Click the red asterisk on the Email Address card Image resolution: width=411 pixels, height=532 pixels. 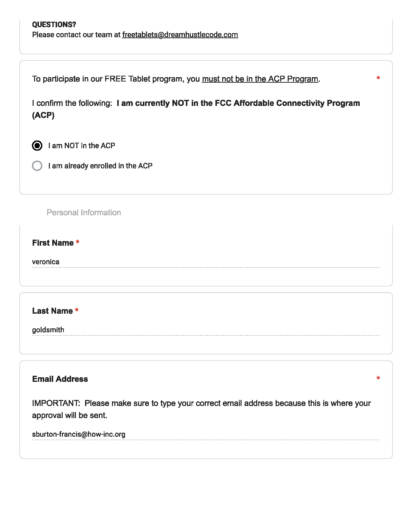tap(378, 378)
